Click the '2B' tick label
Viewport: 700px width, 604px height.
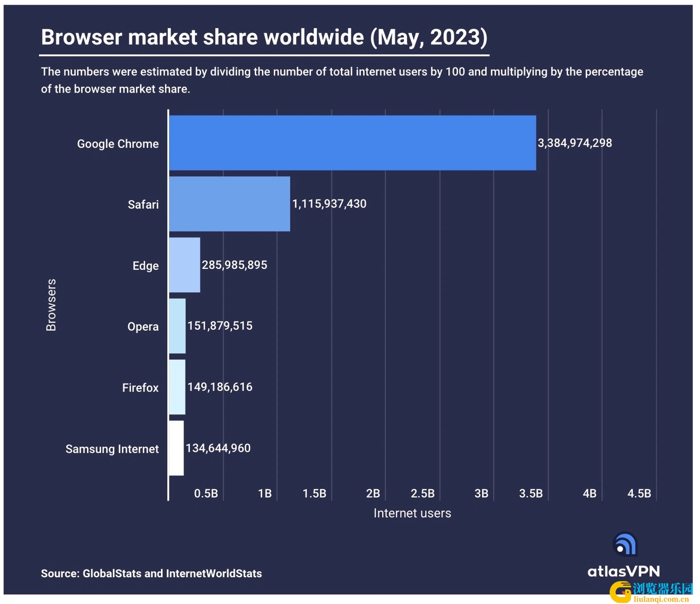(x=373, y=494)
